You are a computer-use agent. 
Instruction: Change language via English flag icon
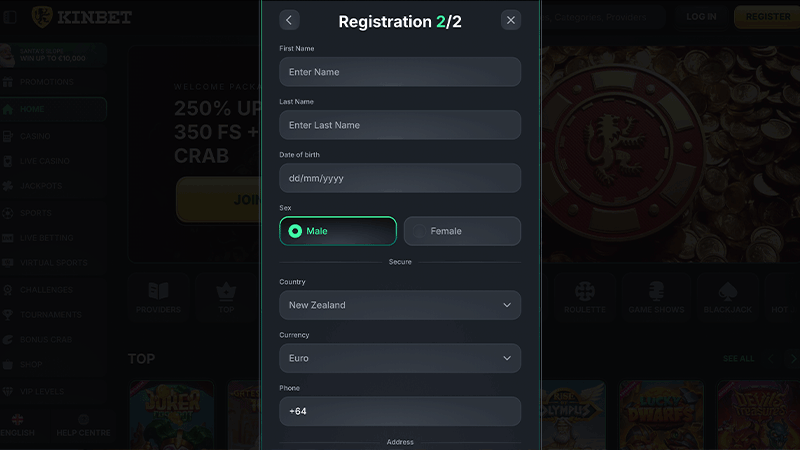[17, 420]
